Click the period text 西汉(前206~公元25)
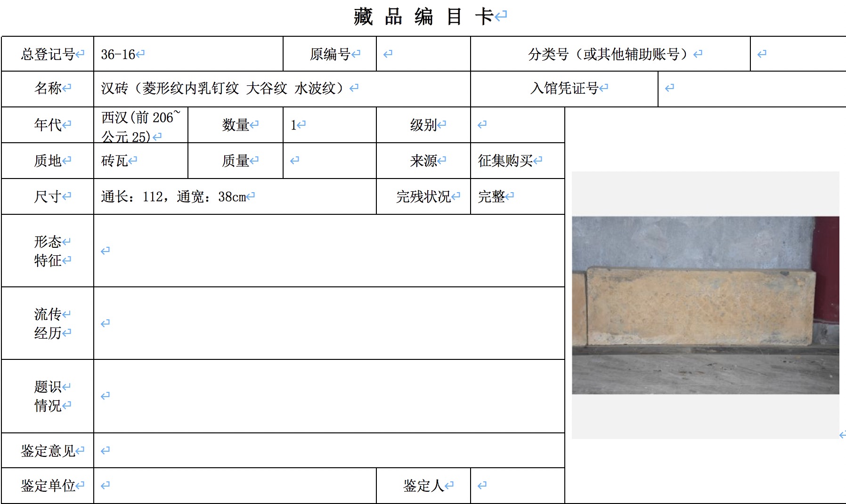846x504 pixels. 140,127
